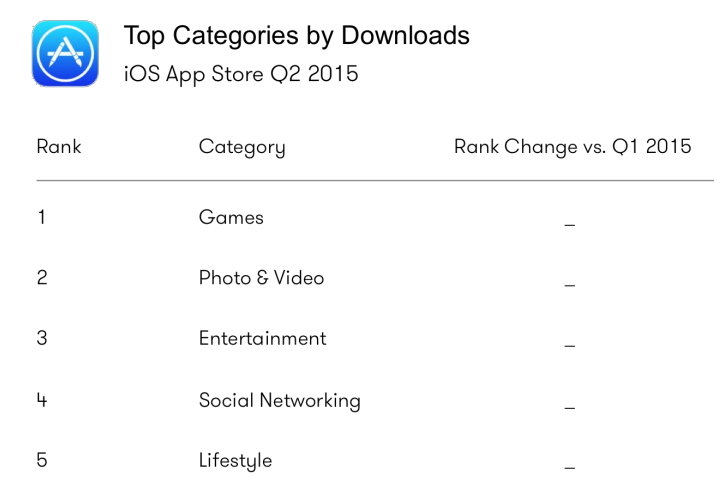
Task: Click the rank change dash for Photo & Video
Action: [x=569, y=285]
